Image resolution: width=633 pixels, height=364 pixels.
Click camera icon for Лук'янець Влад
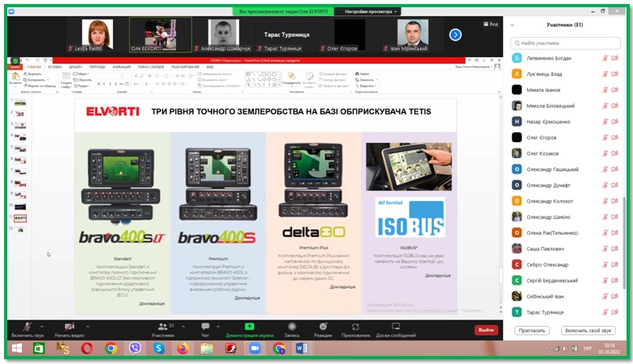(x=614, y=74)
